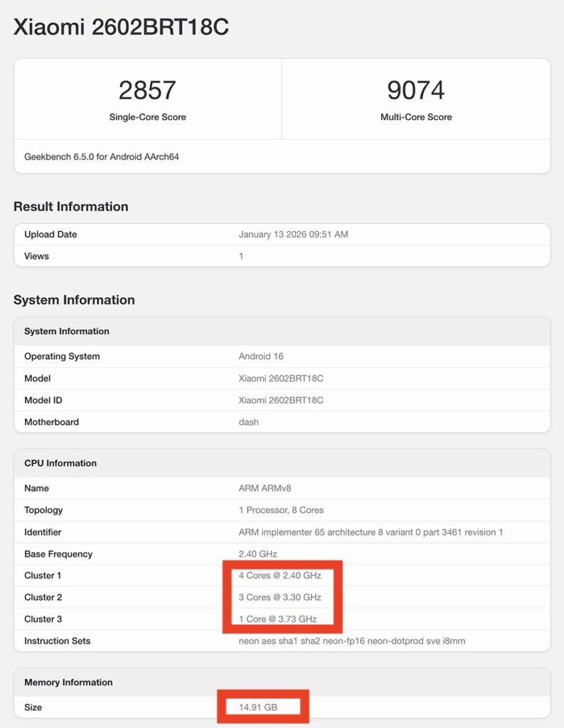
Task: Click the upload date January 13 2026 value
Action: coord(293,235)
